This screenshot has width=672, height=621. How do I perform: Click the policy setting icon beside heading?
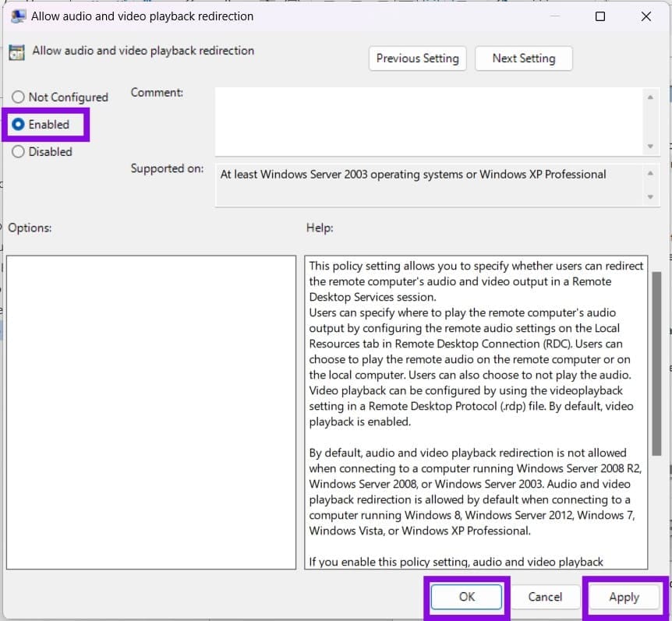point(16,52)
